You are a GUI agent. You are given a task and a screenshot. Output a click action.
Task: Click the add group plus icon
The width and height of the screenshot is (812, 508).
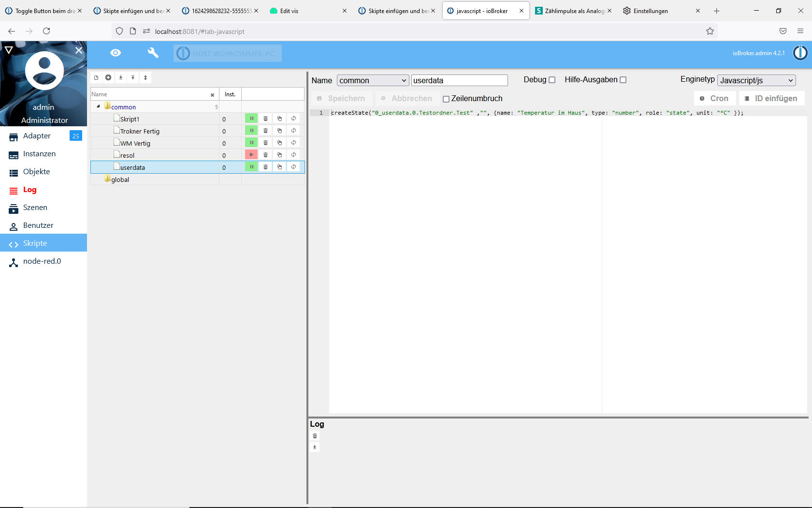point(108,77)
